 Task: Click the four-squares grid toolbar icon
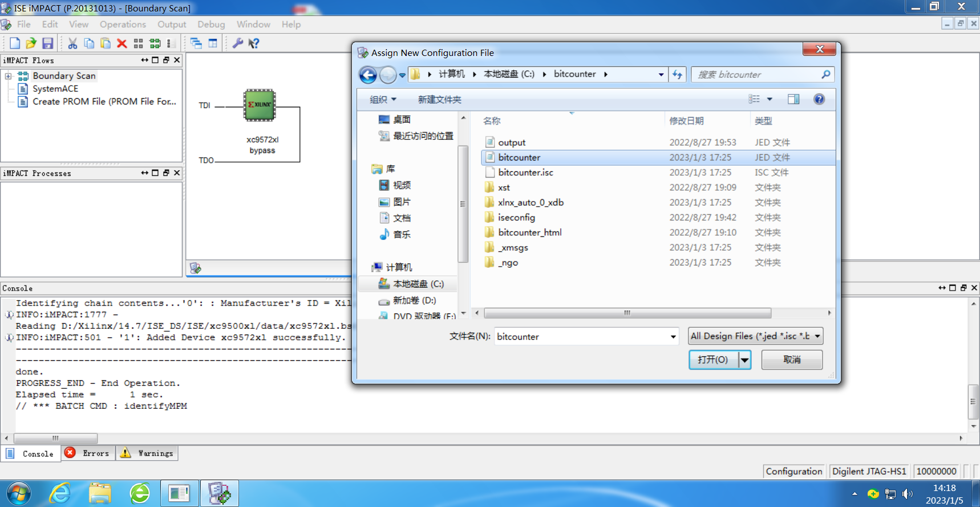(x=138, y=43)
